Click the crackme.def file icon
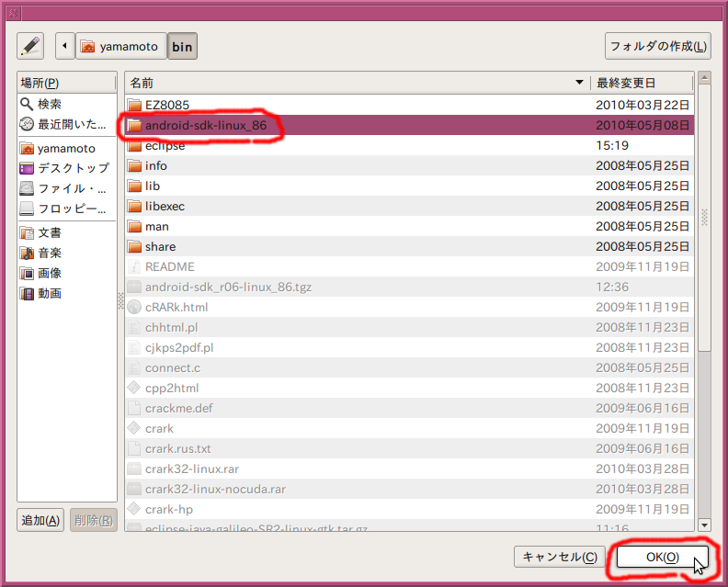The height and width of the screenshot is (587, 728). click(134, 409)
